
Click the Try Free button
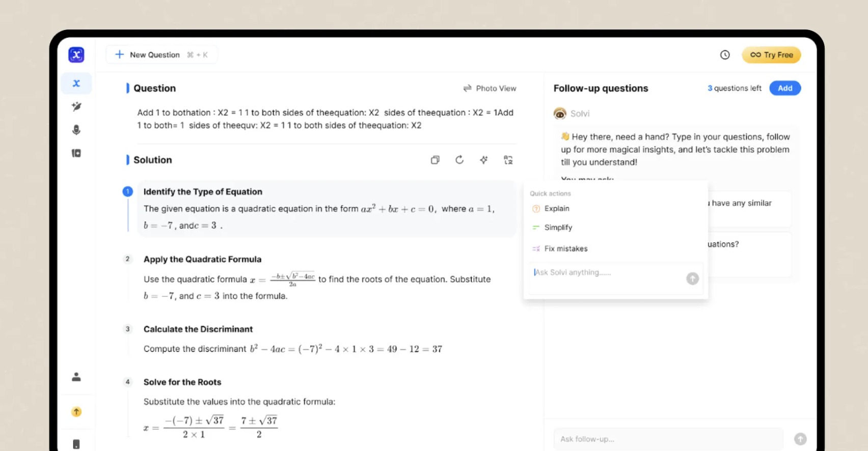771,55
